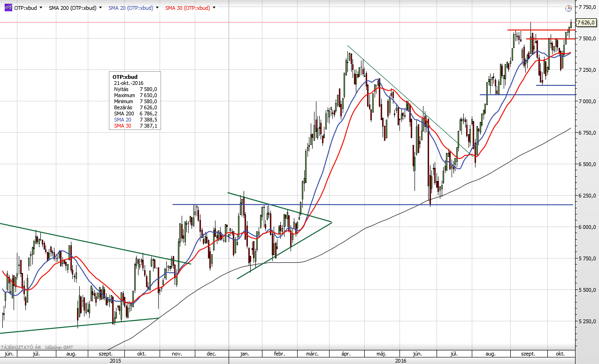Click the purple CFD instrument icon
Screen dimensions: 599x364
(x=8, y=8)
